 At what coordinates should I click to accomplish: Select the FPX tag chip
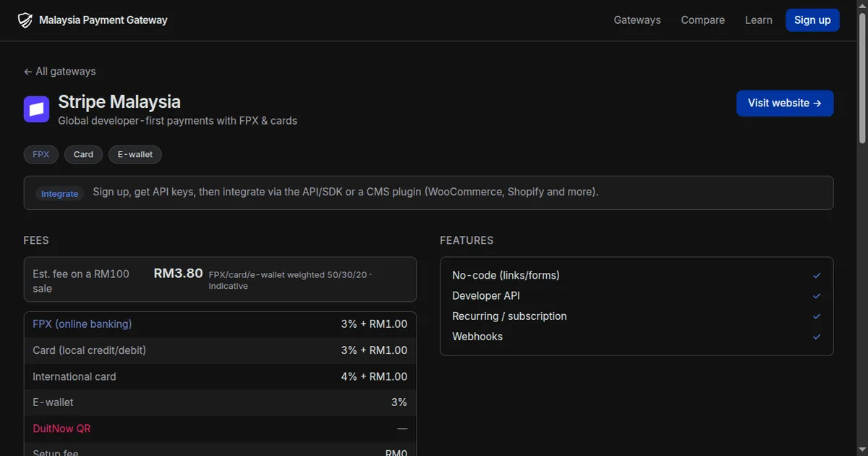pos(41,155)
